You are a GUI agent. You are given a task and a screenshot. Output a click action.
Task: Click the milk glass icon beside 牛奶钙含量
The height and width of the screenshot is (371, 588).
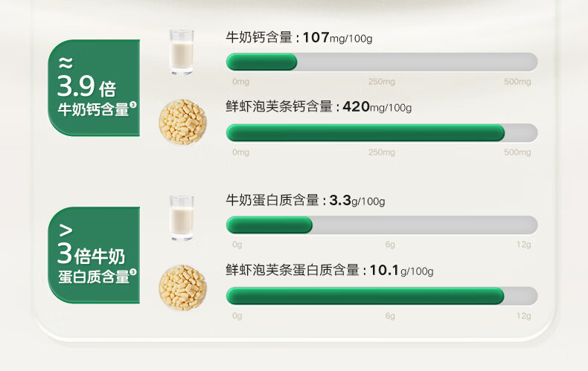181,52
